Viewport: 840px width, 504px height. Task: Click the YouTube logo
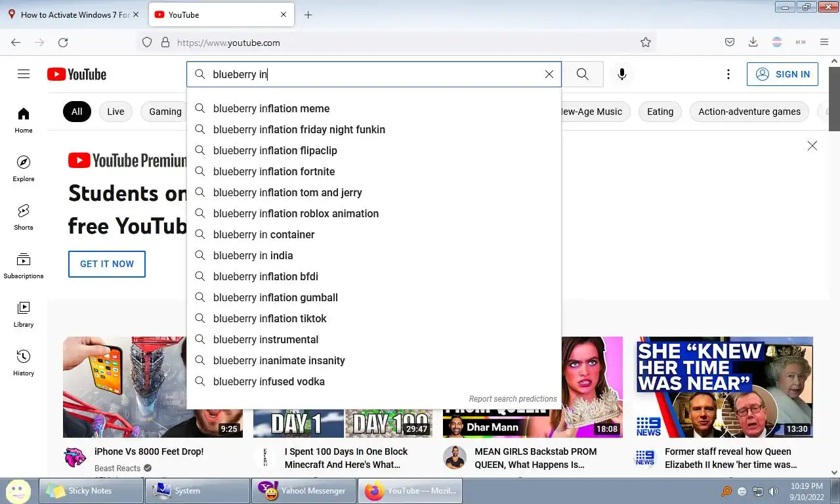pos(77,74)
